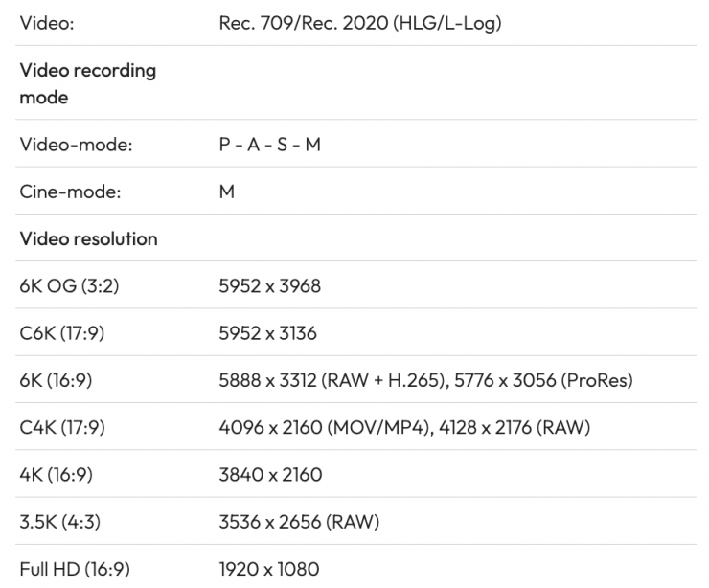The height and width of the screenshot is (588, 709).
Task: Select the 5952 x 3968 resolution value
Action: pyautogui.click(x=270, y=285)
